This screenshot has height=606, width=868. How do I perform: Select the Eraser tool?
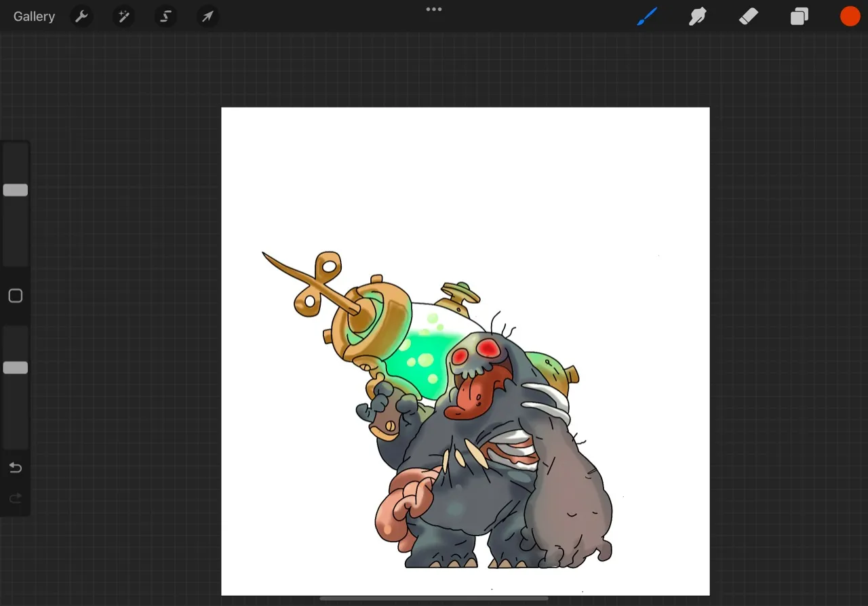click(749, 16)
